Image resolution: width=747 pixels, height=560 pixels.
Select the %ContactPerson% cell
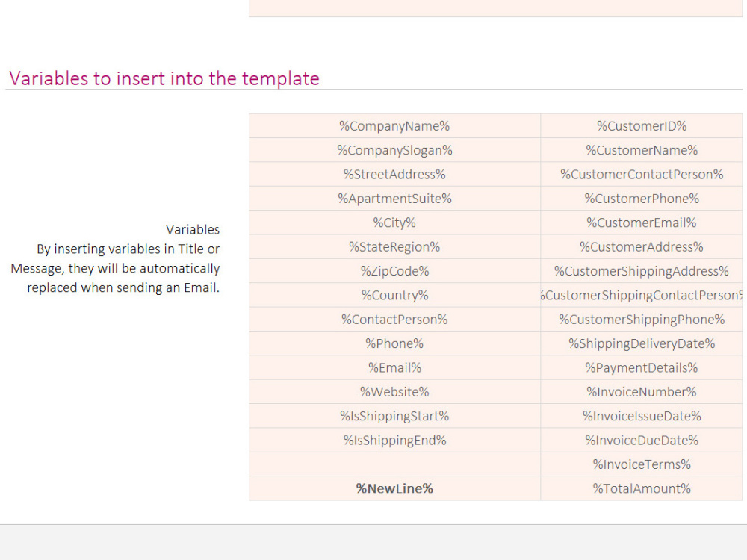pyautogui.click(x=394, y=320)
